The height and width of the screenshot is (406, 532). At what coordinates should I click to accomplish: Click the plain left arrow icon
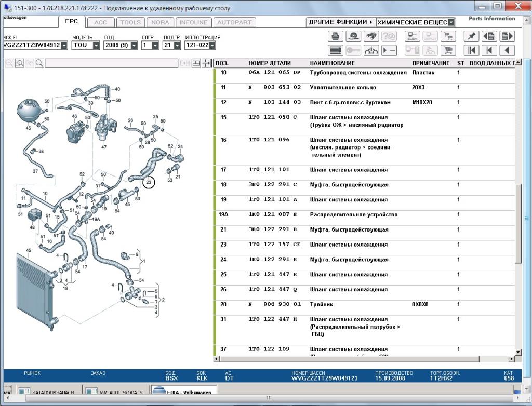pos(507,50)
